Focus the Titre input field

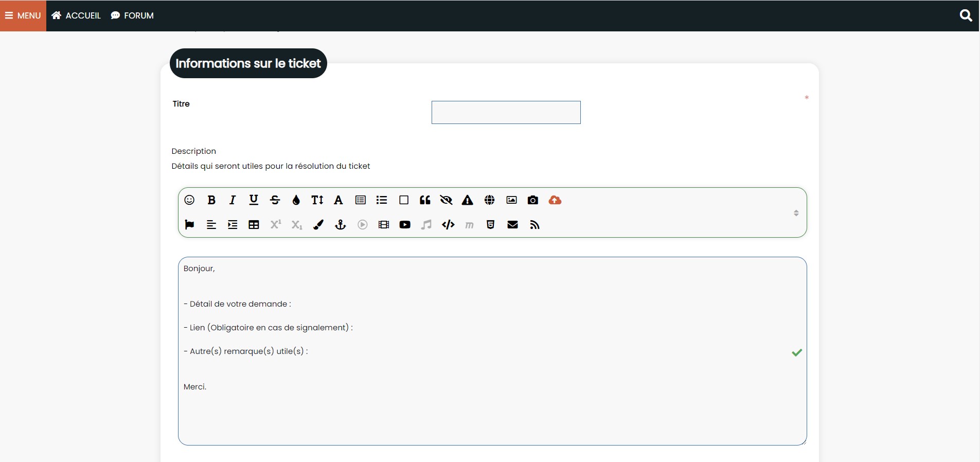coord(506,112)
